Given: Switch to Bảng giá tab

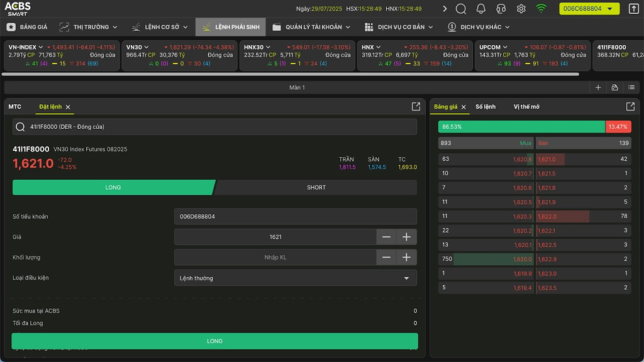Looking at the screenshot, I should pyautogui.click(x=446, y=107).
